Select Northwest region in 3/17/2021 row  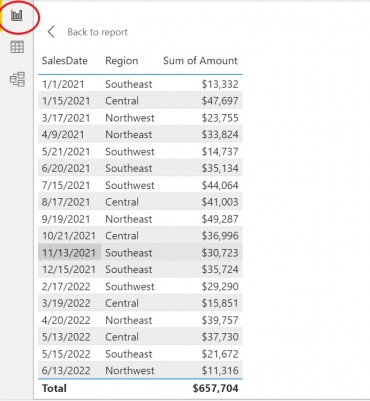pyautogui.click(x=130, y=118)
